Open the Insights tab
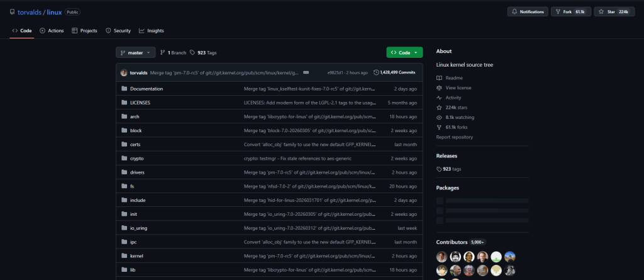This screenshot has height=280, width=644. (x=151, y=31)
